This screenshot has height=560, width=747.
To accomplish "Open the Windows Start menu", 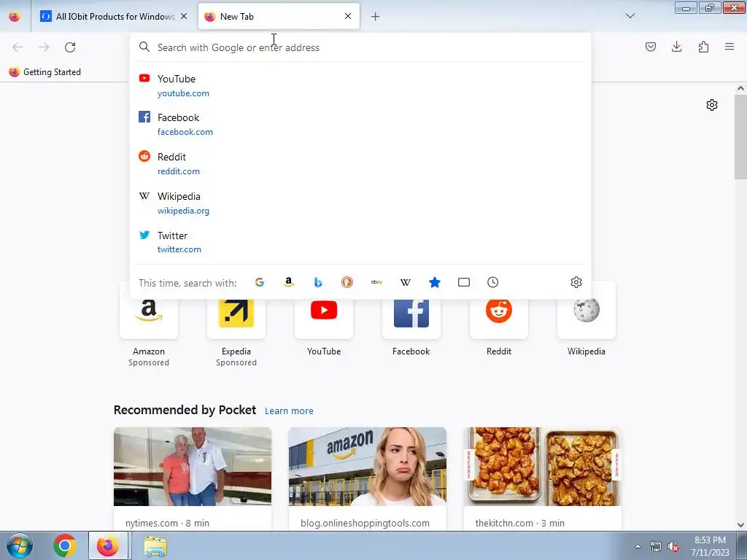I will point(20,546).
